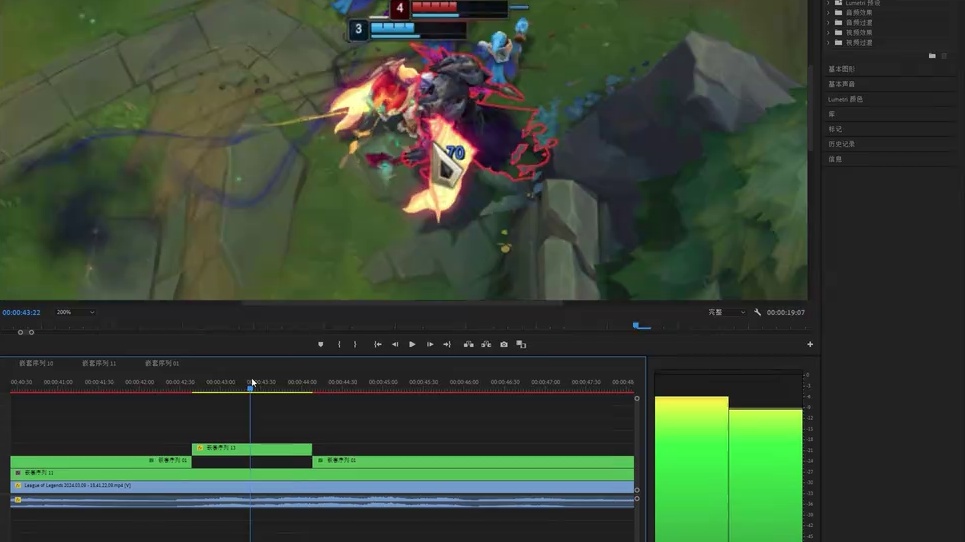Click the 00:00:42:00 mark on time ruler
The image size is (965, 542).
pos(140,382)
